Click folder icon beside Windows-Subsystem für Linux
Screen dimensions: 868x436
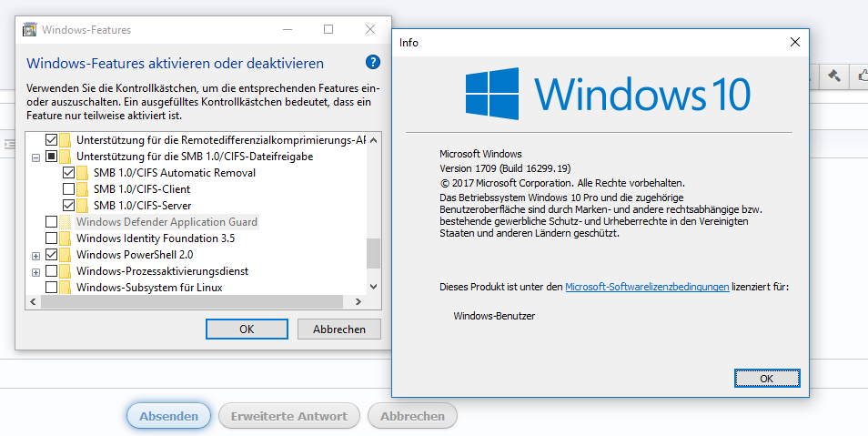coord(66,288)
